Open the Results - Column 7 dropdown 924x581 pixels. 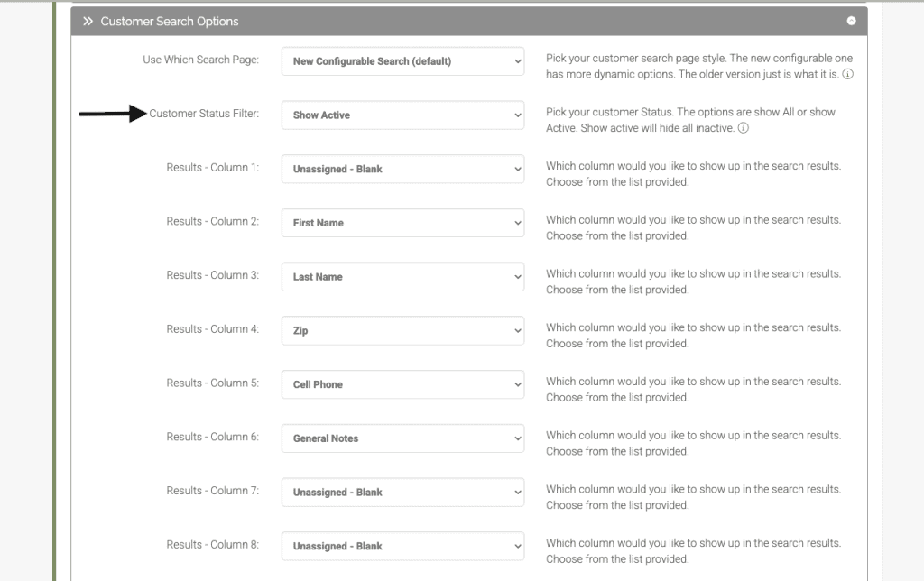tap(402, 493)
